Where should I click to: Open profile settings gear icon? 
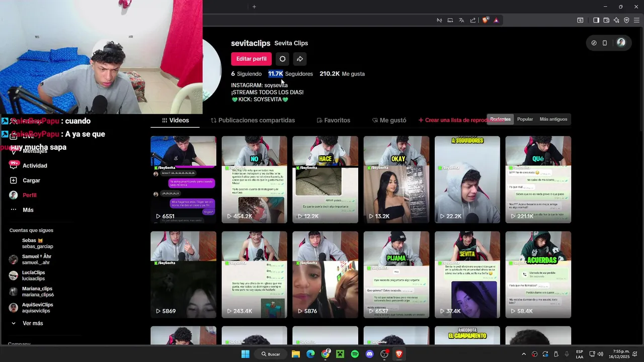[x=283, y=59]
